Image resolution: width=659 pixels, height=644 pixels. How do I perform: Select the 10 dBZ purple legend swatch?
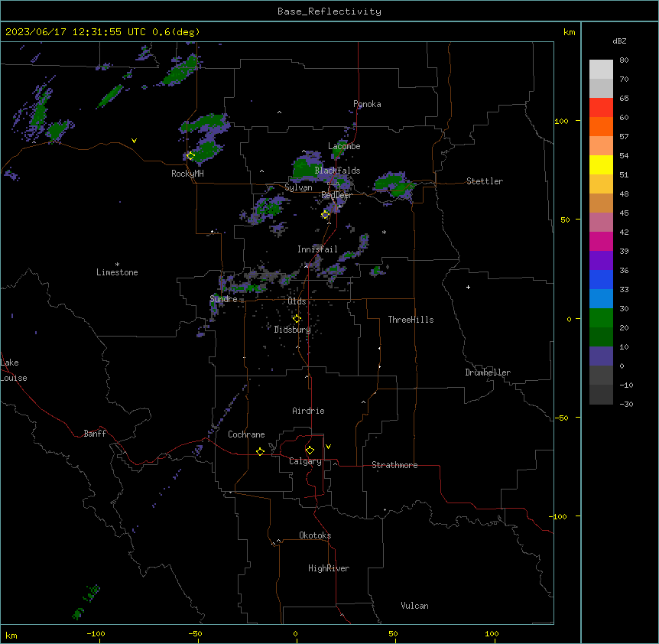coord(601,356)
